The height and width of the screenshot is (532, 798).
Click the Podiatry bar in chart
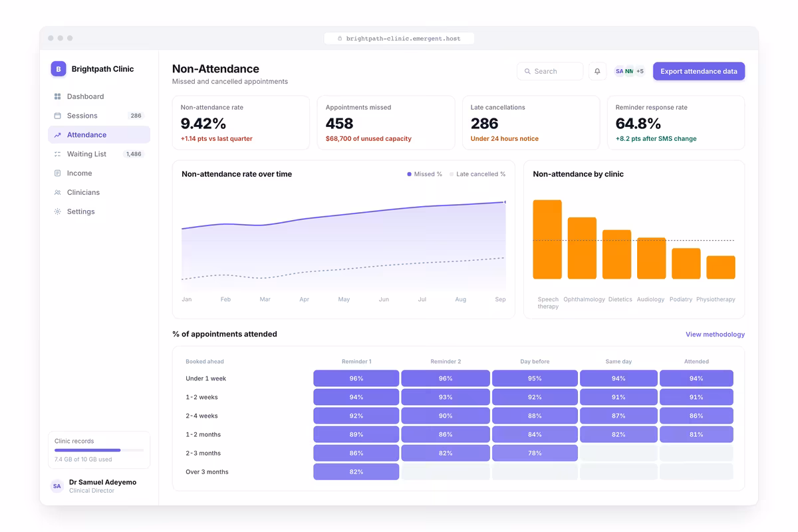(686, 263)
